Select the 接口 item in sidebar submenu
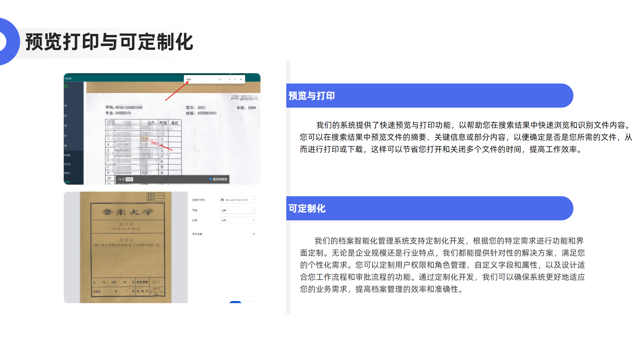The width and height of the screenshot is (644, 362). coord(67,173)
